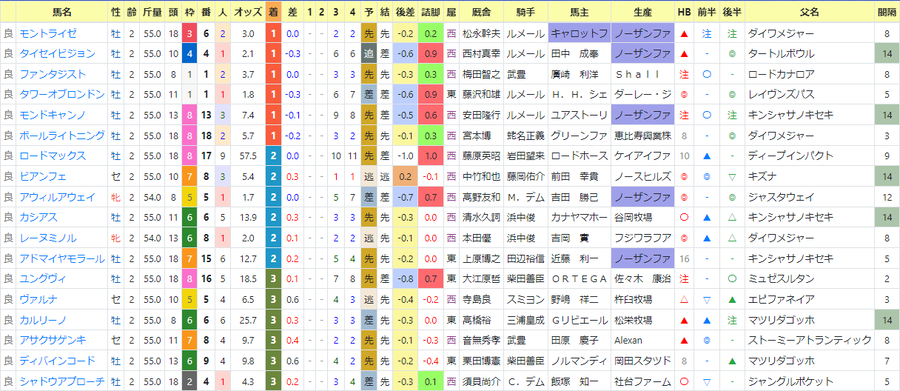Click the blue triangle 前半 icon in ロードマックス row
This screenshot has width=900, height=391.
click(707, 156)
